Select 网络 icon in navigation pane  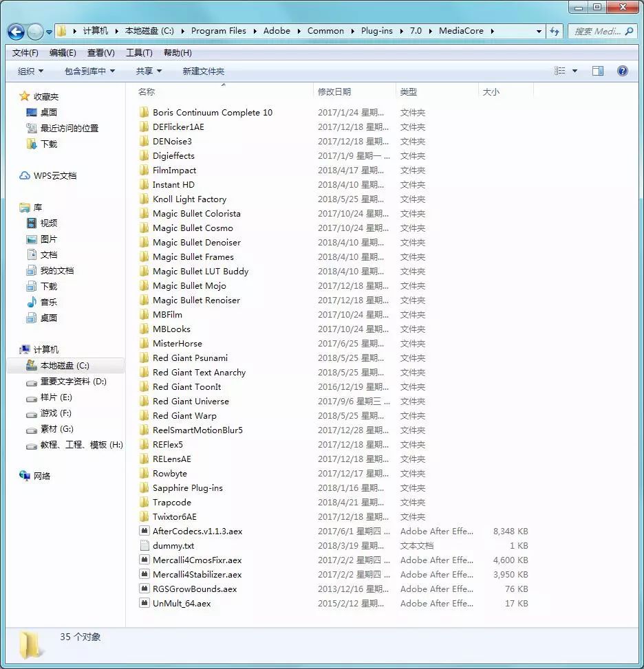[25, 476]
